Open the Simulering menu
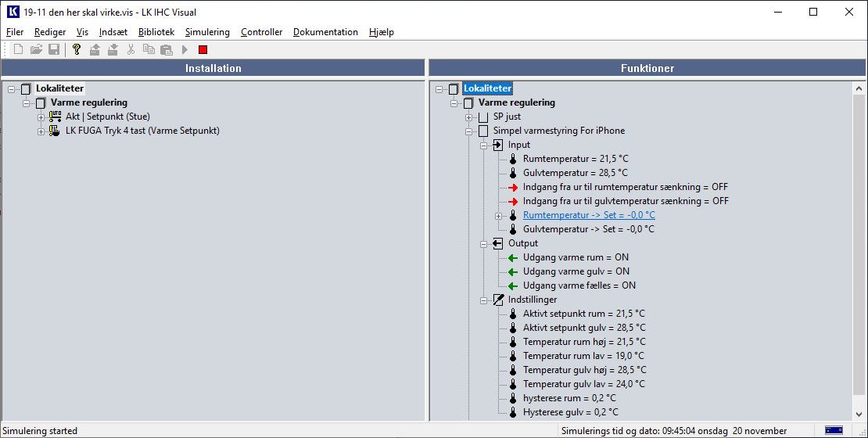Screen dimensions: 868x438 tap(207, 32)
